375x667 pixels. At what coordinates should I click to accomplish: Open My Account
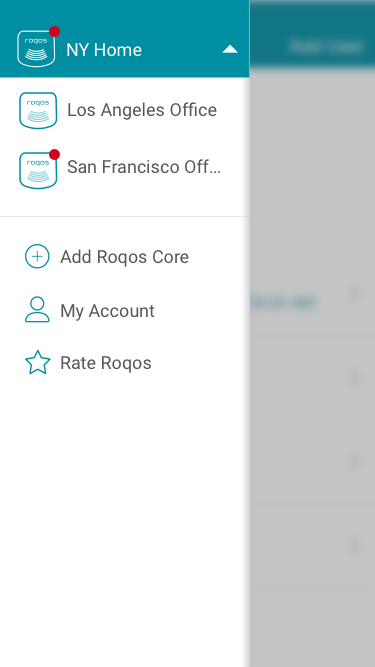click(108, 311)
